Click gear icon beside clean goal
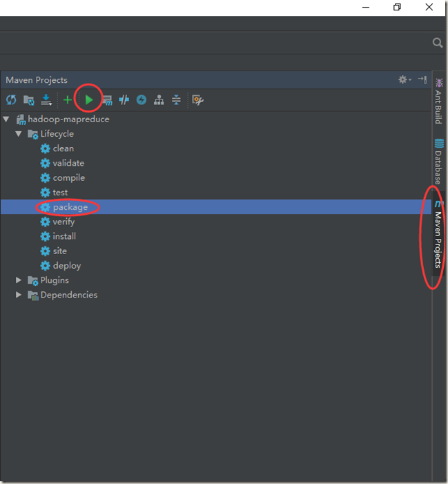Viewport: 448px width, 484px height. point(45,148)
